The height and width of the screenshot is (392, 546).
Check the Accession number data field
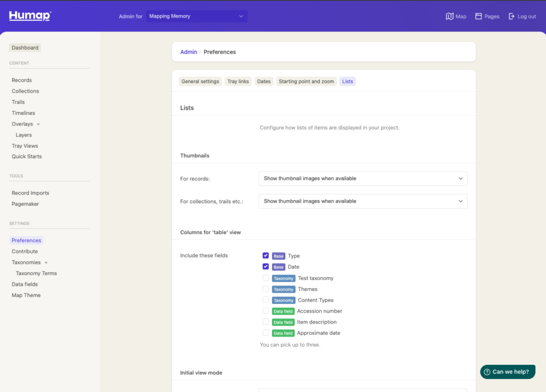pos(266,310)
